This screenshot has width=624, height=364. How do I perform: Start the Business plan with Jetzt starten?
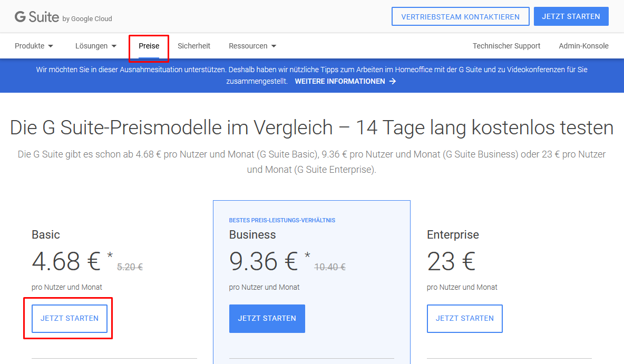point(267,318)
